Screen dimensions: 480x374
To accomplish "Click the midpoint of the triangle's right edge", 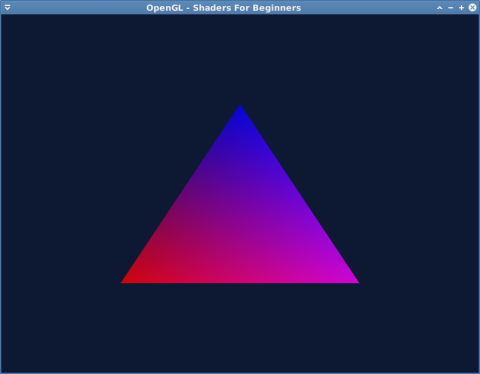I will coord(299,195).
